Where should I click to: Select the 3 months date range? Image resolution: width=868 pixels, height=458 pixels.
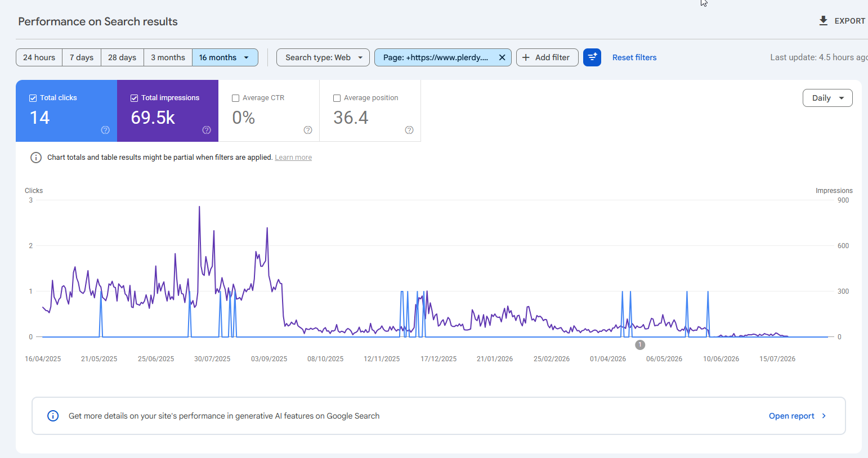[x=168, y=57]
